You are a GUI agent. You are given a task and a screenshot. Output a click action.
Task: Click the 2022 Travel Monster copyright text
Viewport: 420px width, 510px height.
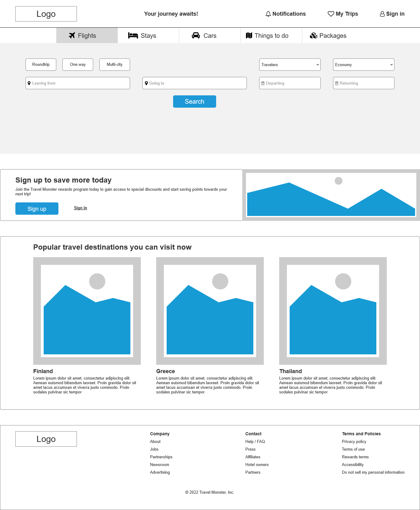tap(210, 492)
